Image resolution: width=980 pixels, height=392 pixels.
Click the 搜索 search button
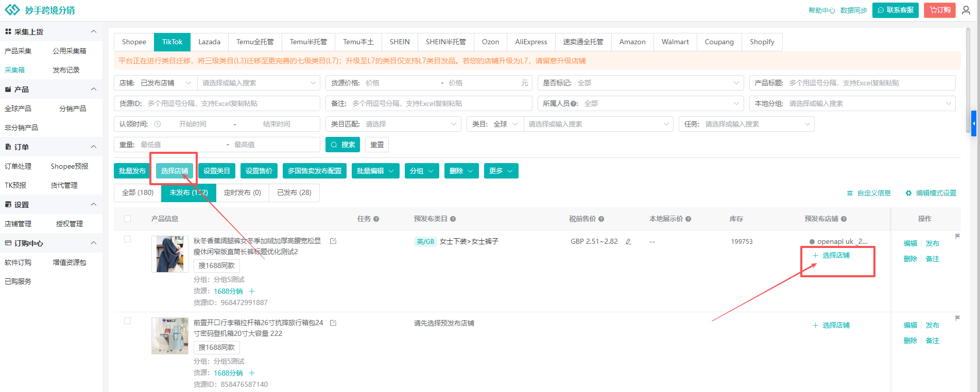pyautogui.click(x=342, y=145)
